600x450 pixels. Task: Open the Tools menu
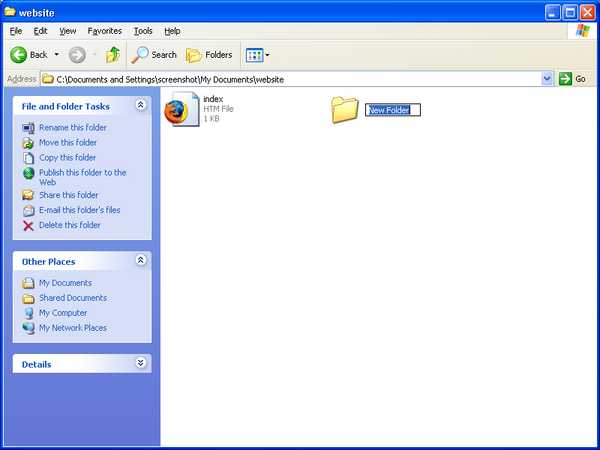(x=143, y=31)
